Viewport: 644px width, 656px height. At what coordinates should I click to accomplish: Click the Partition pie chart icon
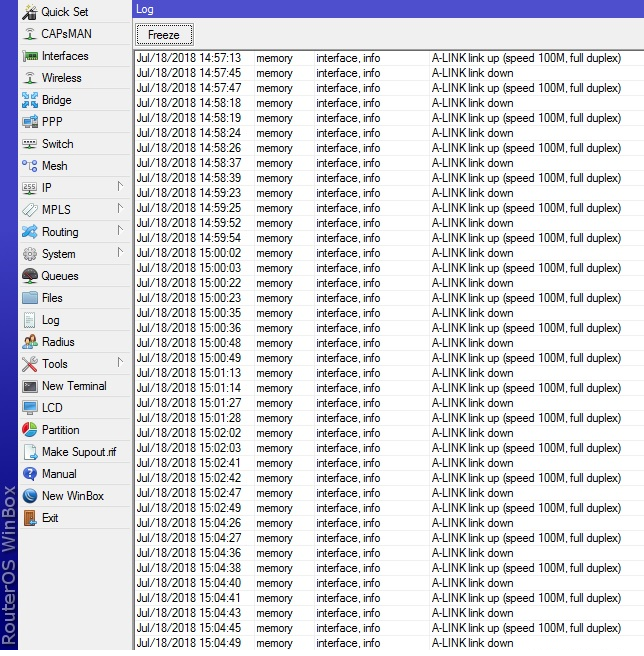30,430
